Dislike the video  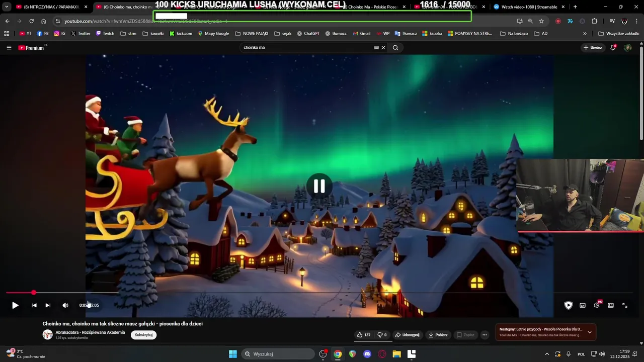[382, 335]
